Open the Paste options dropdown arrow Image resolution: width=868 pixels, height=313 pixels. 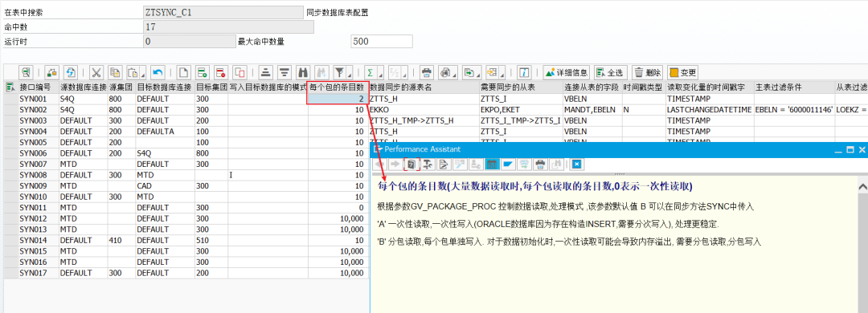point(143,72)
